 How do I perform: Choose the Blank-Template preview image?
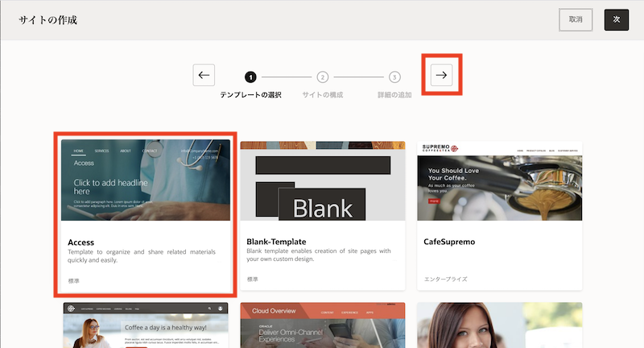322,180
